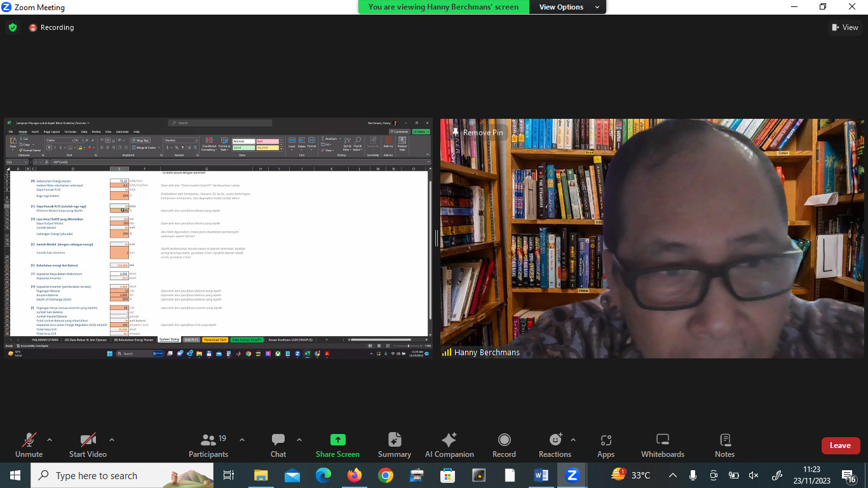This screenshot has height=488, width=868.
Task: Open Firefox from the taskbar
Action: pos(355,475)
